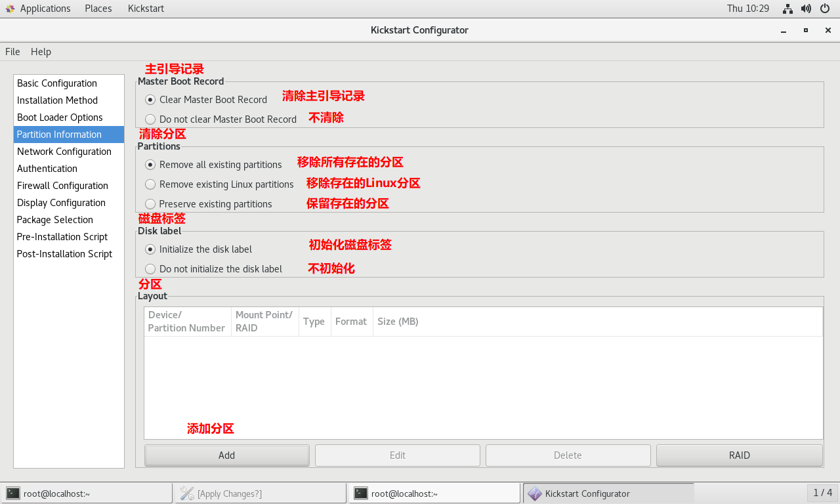Click the RAID button
This screenshot has height=504, width=840.
click(740, 455)
